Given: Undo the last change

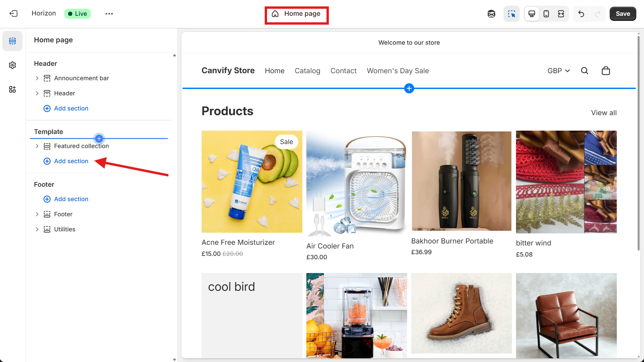Looking at the screenshot, I should coord(581,14).
